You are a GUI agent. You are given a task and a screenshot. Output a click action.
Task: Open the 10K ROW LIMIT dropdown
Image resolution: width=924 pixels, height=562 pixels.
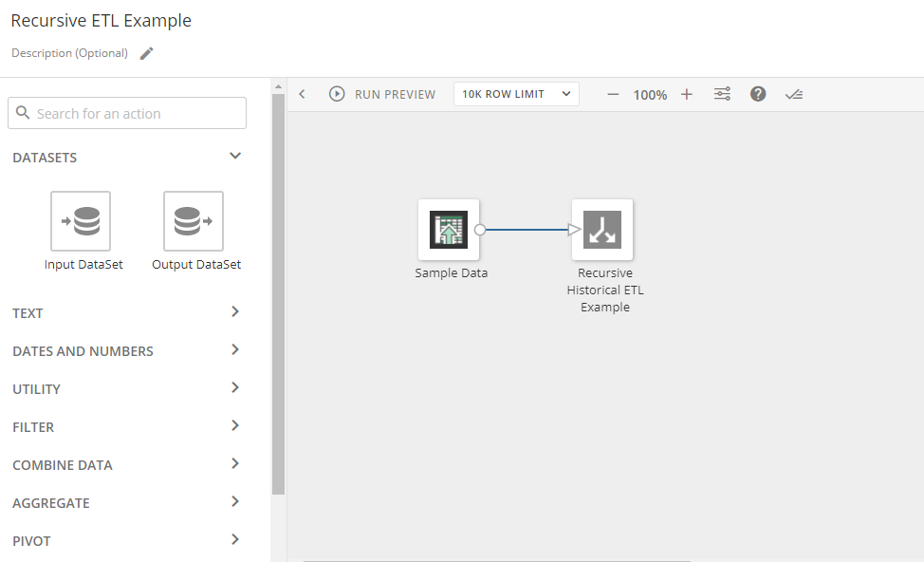click(516, 94)
